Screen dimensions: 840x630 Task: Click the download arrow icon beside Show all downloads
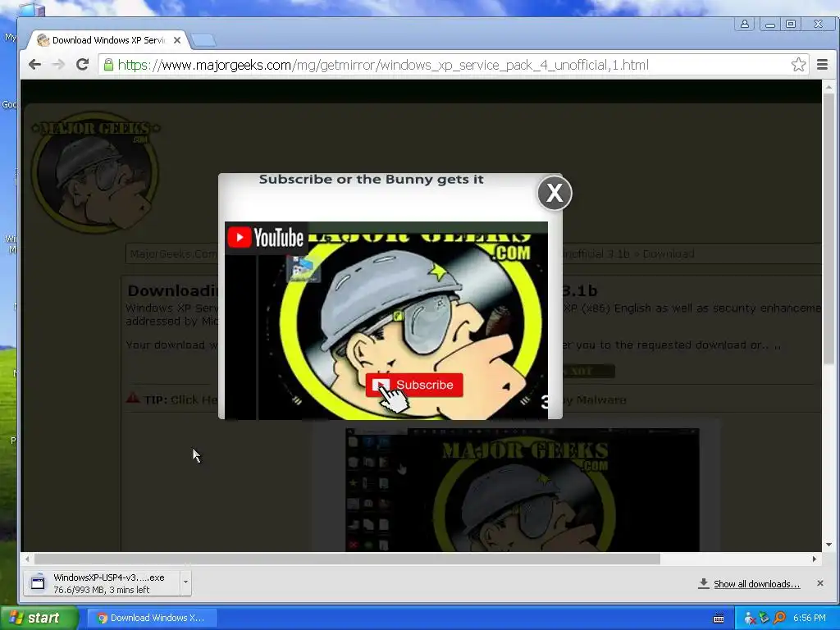[x=703, y=583]
